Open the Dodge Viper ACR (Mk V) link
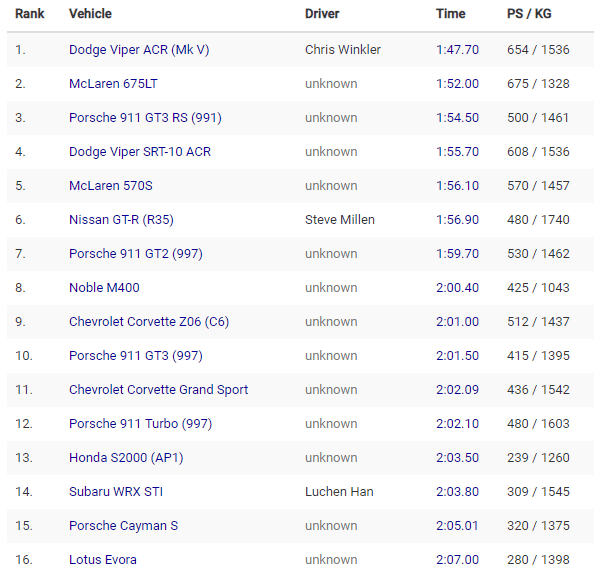This screenshot has width=599, height=574. 139,50
